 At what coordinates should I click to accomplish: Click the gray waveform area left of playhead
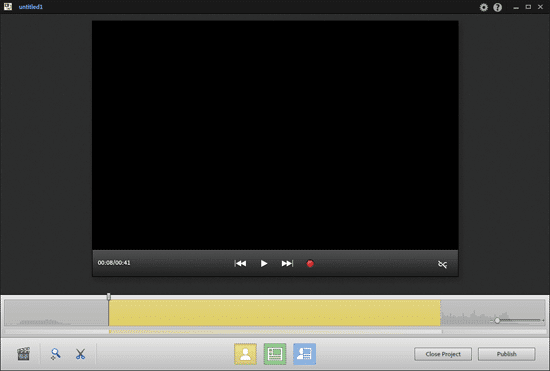(56, 313)
